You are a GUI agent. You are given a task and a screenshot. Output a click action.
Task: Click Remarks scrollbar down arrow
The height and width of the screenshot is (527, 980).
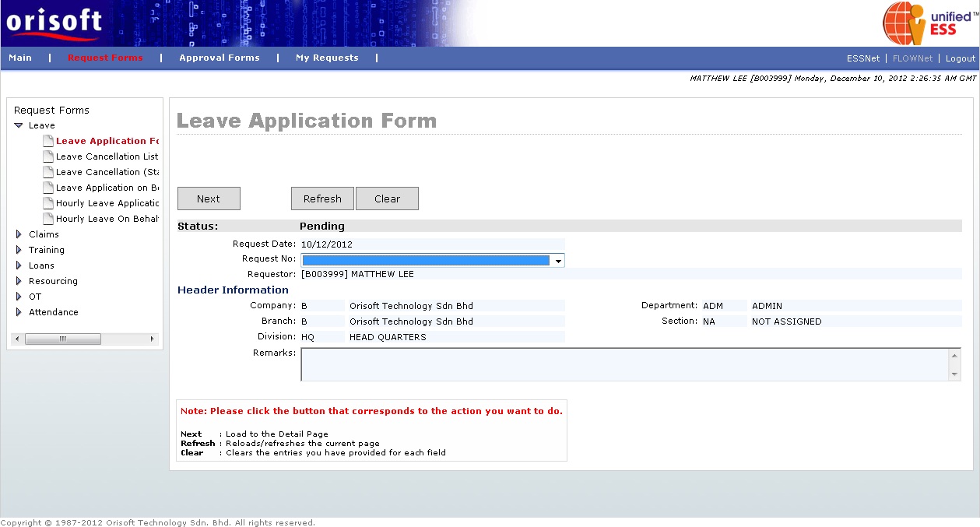point(955,374)
